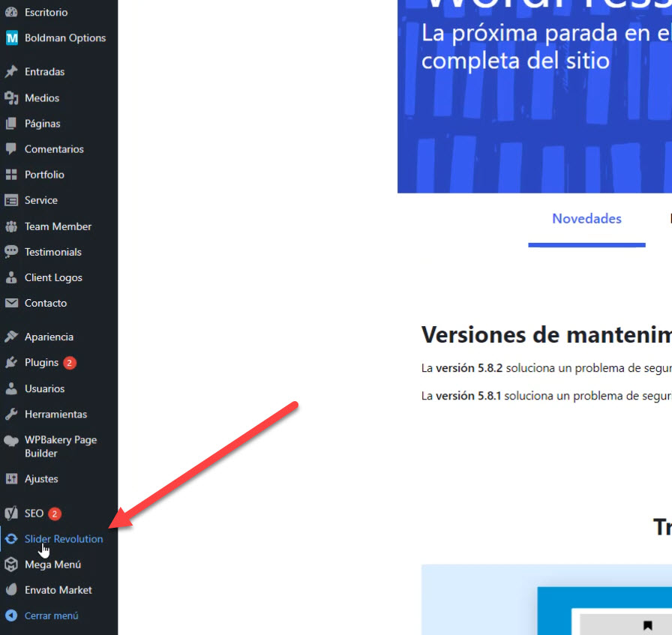Open Team Member in the sidebar
The image size is (672, 635).
pyautogui.click(x=58, y=226)
